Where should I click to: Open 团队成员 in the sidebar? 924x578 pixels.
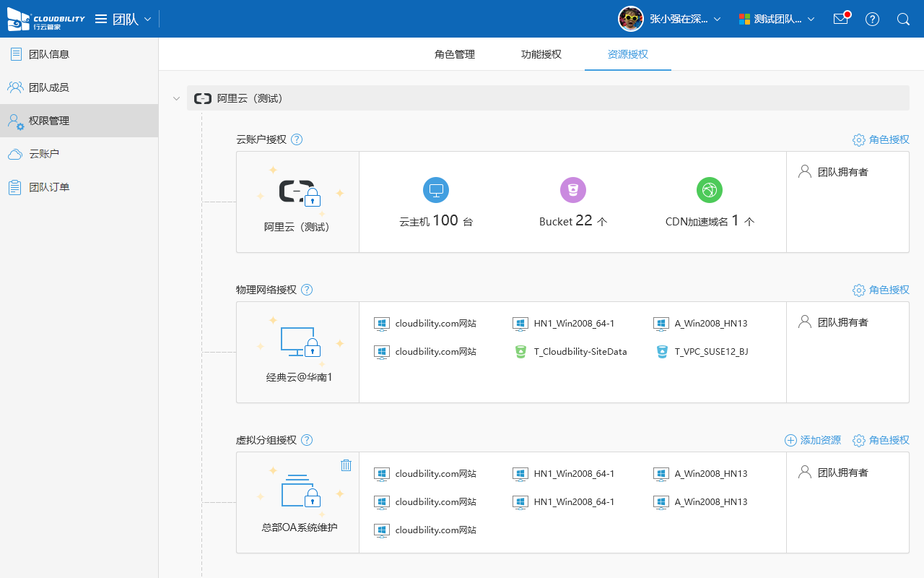tap(48, 87)
